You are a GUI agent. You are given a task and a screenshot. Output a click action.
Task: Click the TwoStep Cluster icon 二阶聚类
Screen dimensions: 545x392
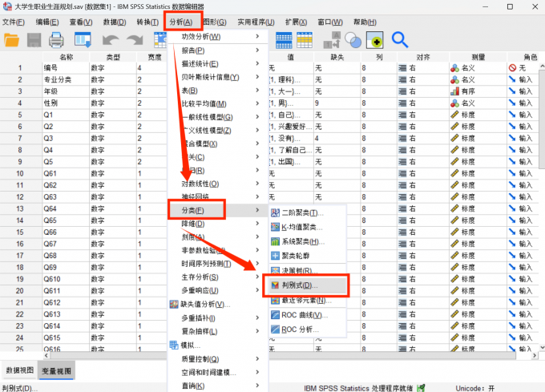coord(275,212)
